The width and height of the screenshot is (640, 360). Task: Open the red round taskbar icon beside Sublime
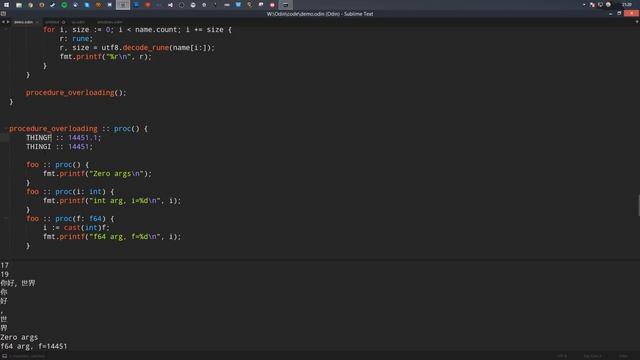click(x=272, y=5)
